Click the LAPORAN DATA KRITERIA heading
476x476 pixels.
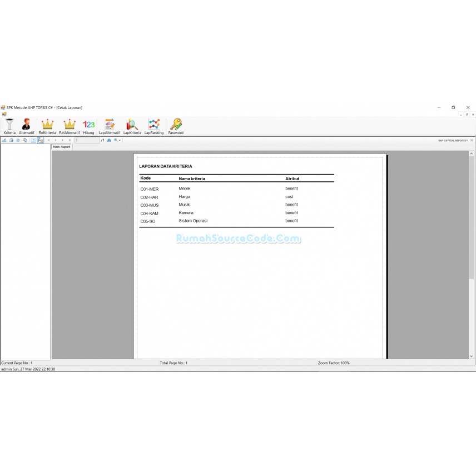click(x=166, y=166)
